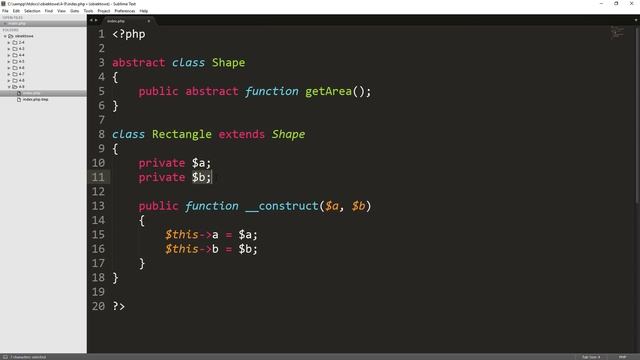
Task: Click the Sublime Text title bar icon
Action: click(x=3, y=4)
